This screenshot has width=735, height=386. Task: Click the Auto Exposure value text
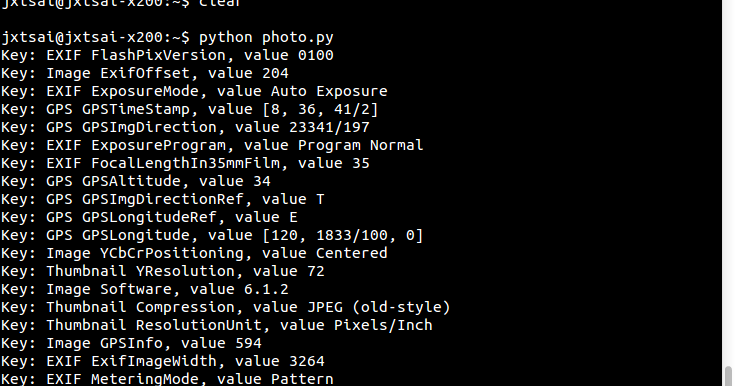point(329,91)
